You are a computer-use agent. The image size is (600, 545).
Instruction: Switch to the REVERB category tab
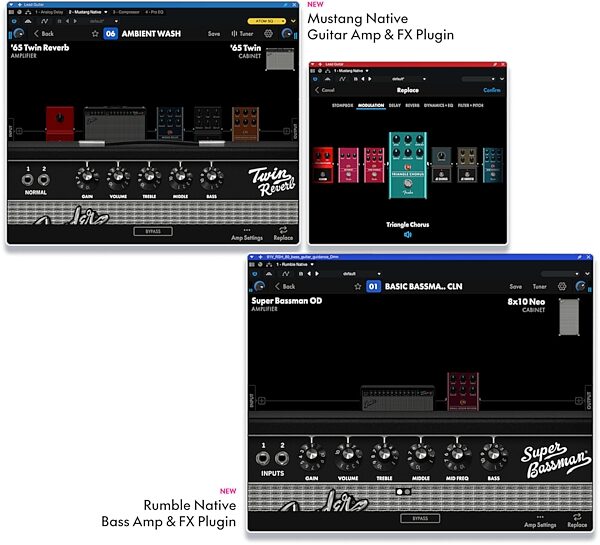pyautogui.click(x=412, y=105)
